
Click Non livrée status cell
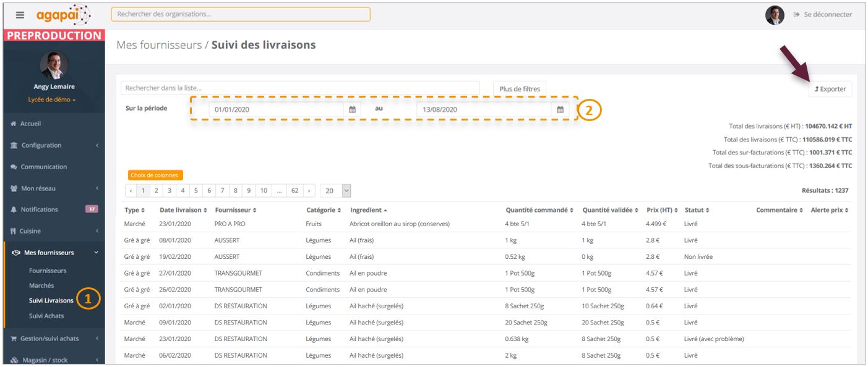click(698, 256)
